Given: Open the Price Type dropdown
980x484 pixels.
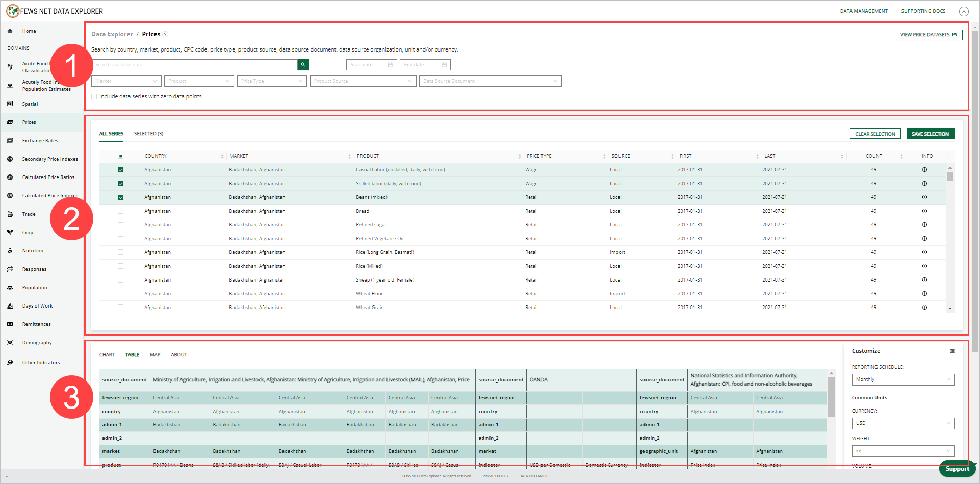Looking at the screenshot, I should coord(271,81).
